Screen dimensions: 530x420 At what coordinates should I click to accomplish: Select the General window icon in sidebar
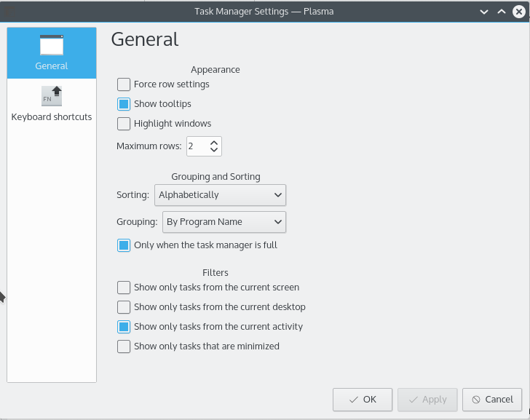(52, 45)
